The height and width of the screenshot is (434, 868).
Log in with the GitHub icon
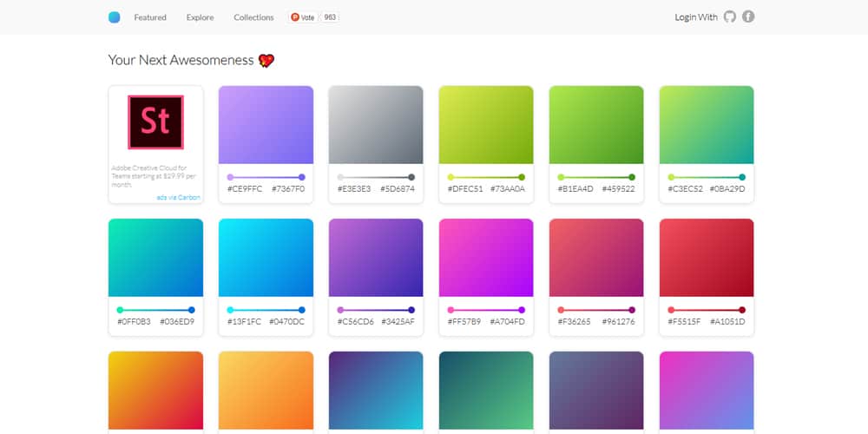pyautogui.click(x=729, y=17)
